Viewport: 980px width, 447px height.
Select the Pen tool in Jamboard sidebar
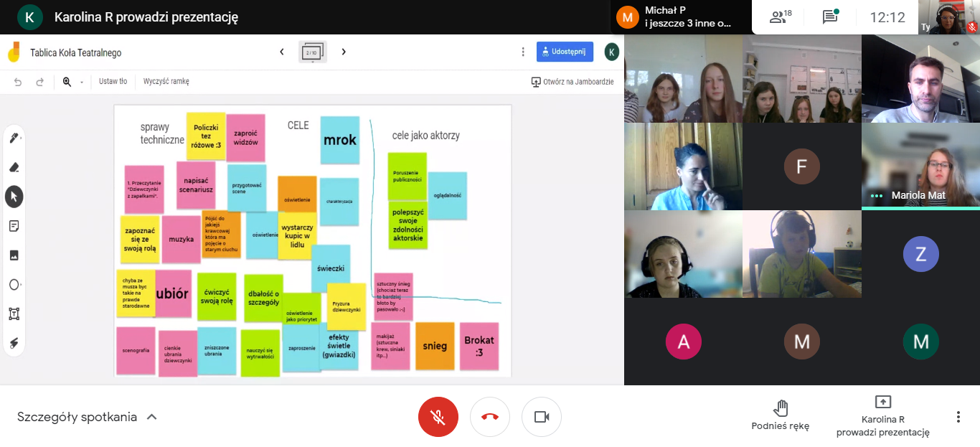tap(14, 138)
